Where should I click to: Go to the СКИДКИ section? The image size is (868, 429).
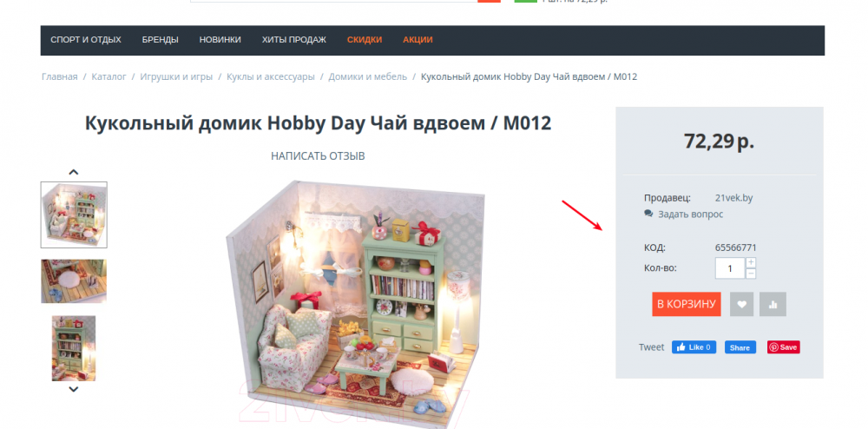coord(365,40)
